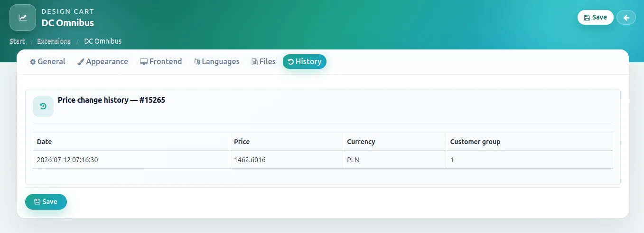The height and width of the screenshot is (233, 644).
Task: Select the Languages tab
Action: pyautogui.click(x=217, y=62)
